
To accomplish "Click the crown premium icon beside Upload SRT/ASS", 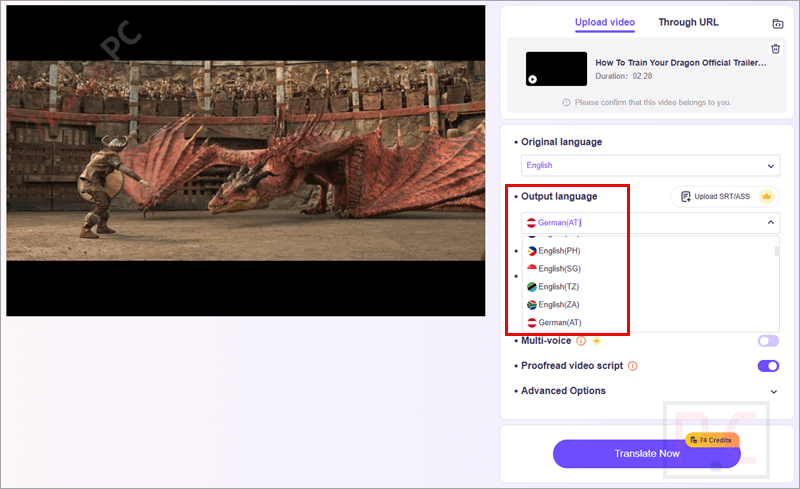I will pos(766,197).
